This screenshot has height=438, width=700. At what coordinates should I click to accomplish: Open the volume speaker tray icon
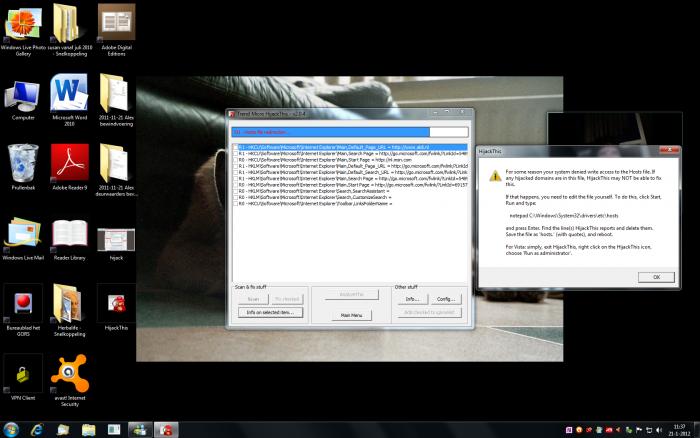point(659,430)
